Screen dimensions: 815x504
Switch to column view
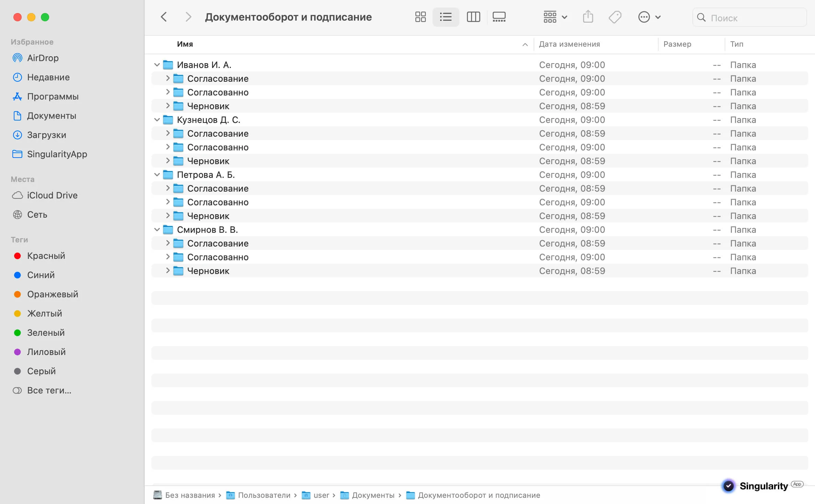tap(473, 17)
